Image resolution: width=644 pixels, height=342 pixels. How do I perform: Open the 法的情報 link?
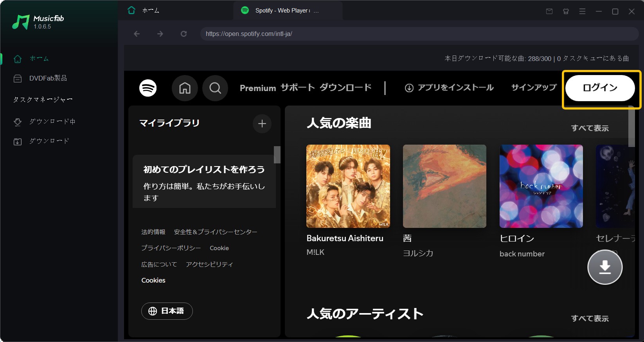point(153,232)
